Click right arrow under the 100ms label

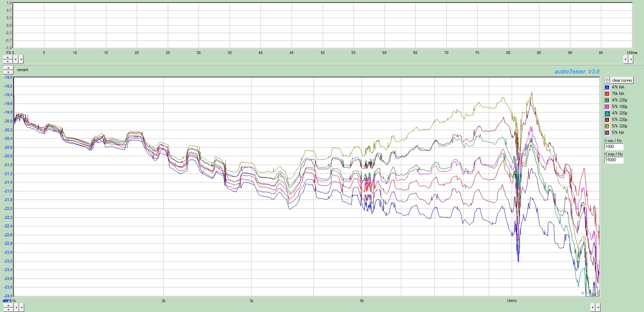pos(631,59)
